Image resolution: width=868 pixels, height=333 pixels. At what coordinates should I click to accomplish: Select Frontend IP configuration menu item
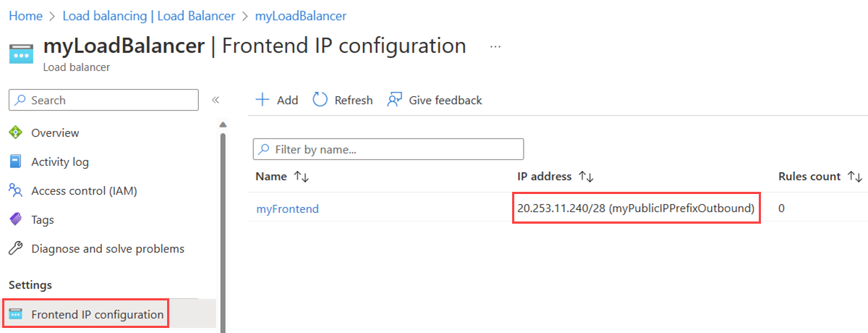[97, 314]
